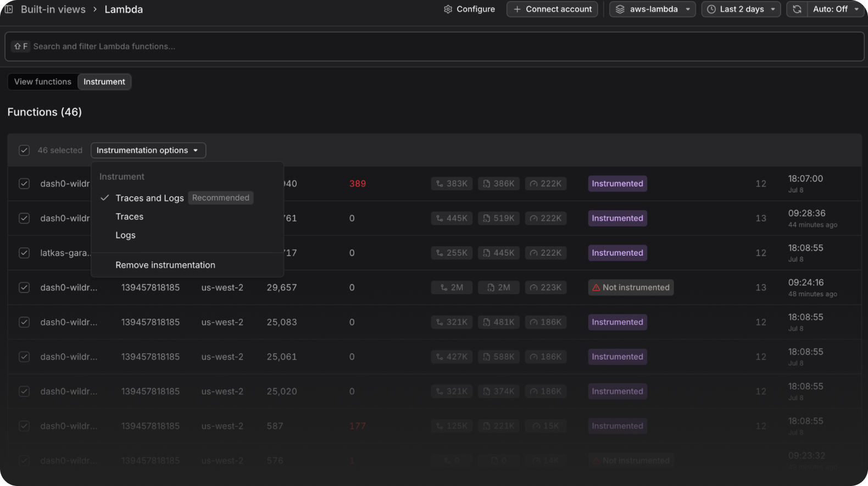Click the Connect account button
The width and height of the screenshot is (868, 486).
point(552,9)
